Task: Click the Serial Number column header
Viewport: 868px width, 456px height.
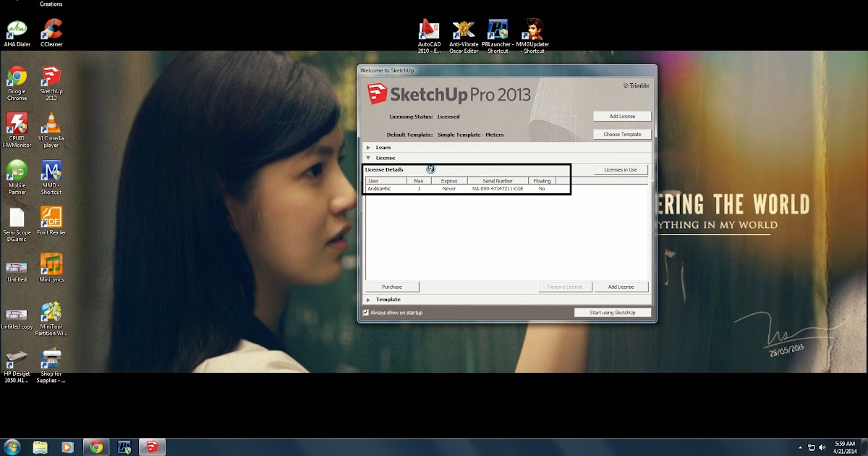Action: [498, 181]
